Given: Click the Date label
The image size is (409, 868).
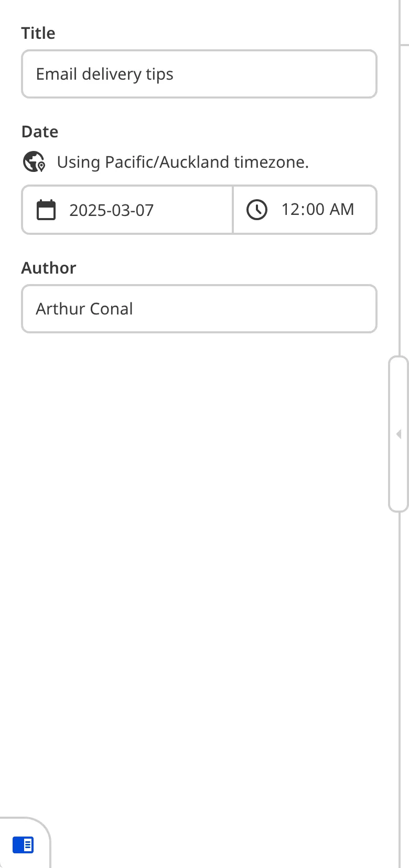Looking at the screenshot, I should 40,132.
